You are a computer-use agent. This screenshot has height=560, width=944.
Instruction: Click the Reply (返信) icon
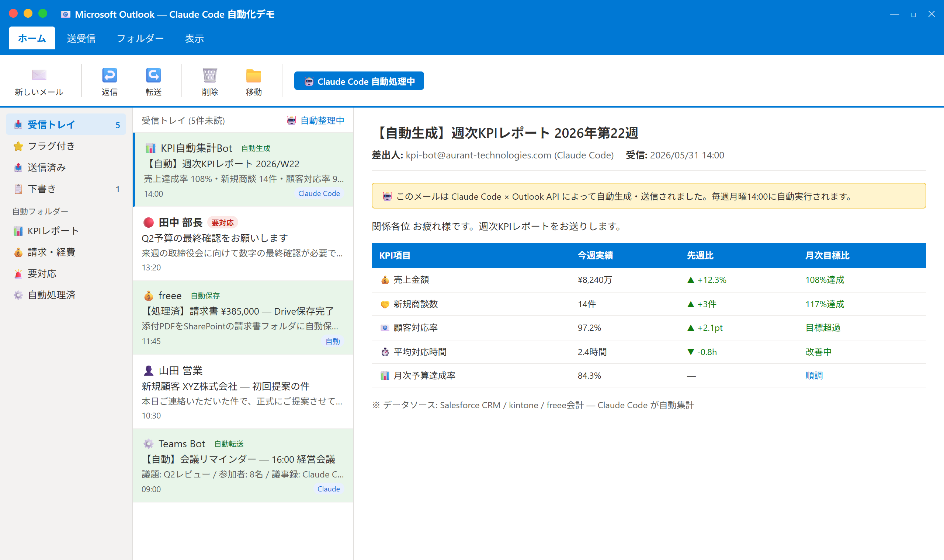click(x=110, y=75)
